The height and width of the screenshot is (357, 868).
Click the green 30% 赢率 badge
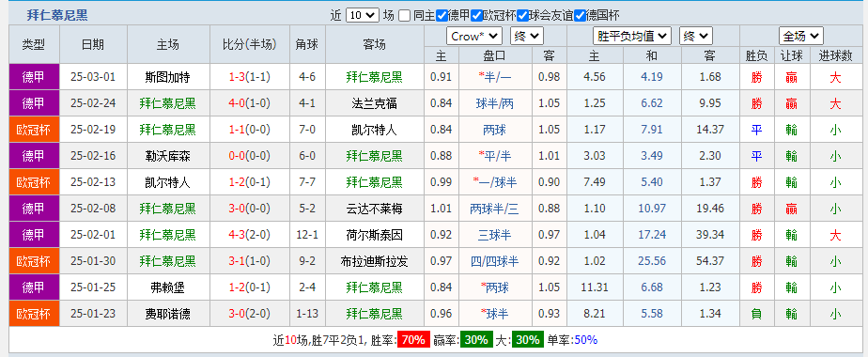pos(476,340)
